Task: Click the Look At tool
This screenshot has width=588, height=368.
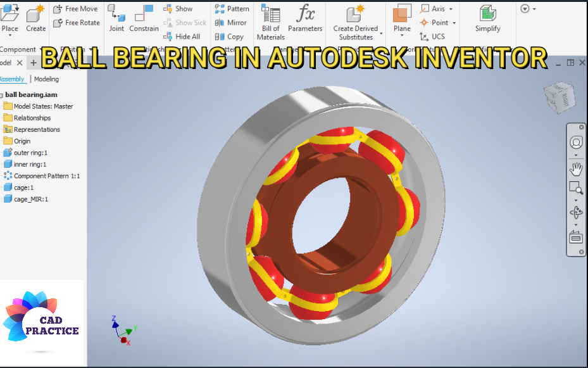Action: tap(576, 238)
